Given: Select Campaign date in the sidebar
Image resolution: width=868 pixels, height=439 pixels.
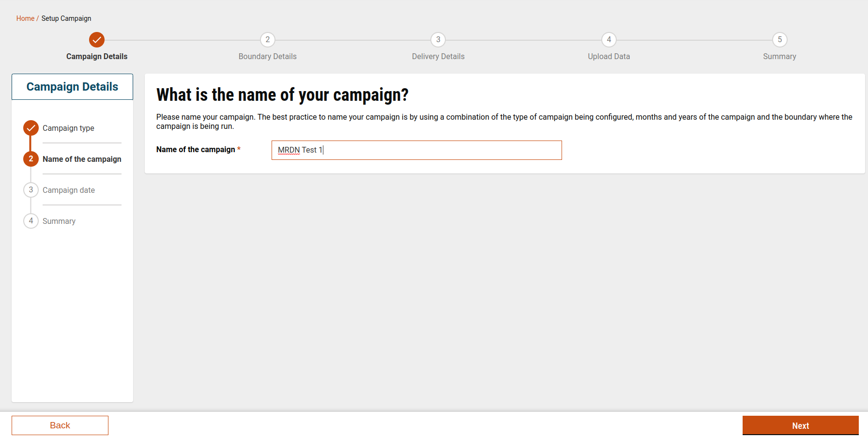Looking at the screenshot, I should (69, 190).
